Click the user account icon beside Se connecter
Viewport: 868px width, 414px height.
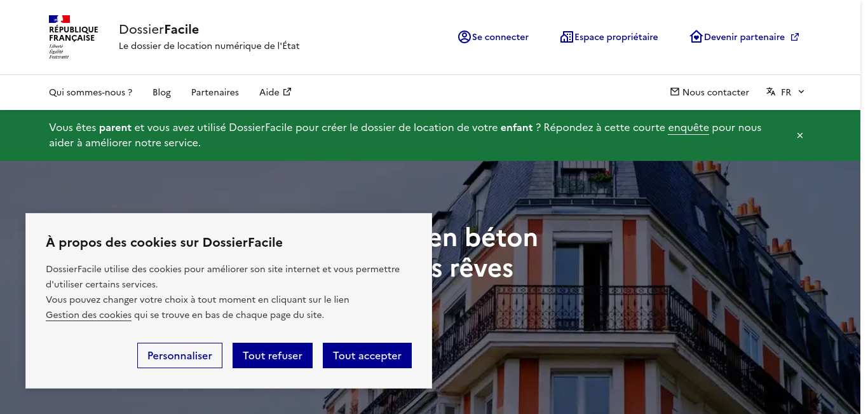pos(464,37)
